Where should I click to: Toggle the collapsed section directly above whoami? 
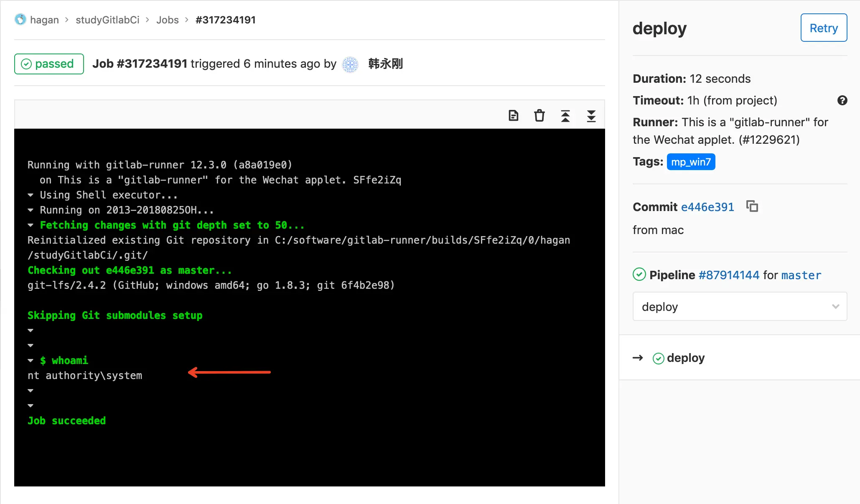31,345
